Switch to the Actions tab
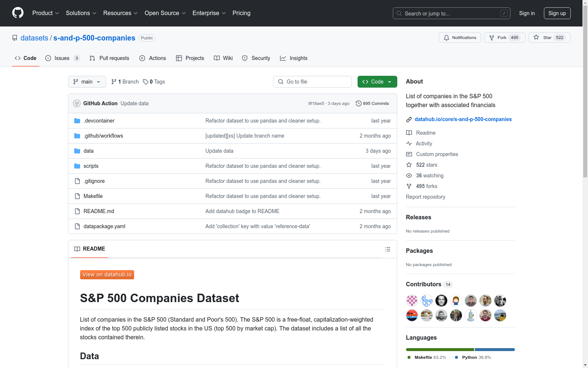The height and width of the screenshot is (368, 588). coord(153,58)
